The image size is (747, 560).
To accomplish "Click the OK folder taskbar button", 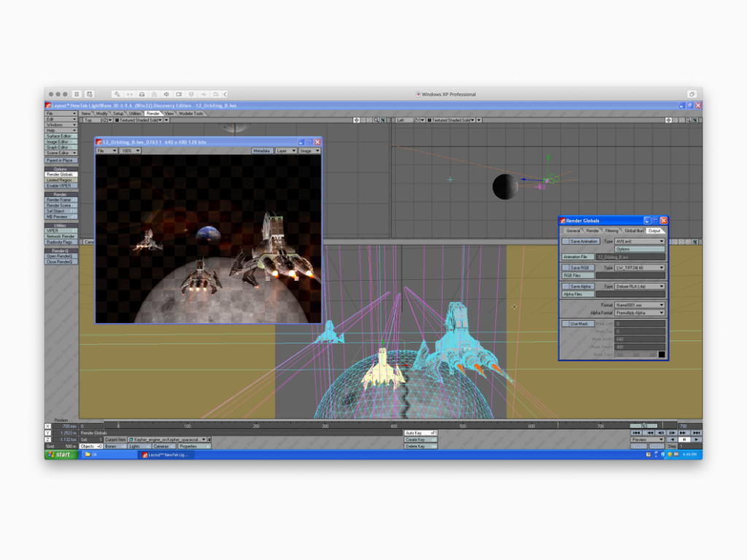I will [x=109, y=455].
